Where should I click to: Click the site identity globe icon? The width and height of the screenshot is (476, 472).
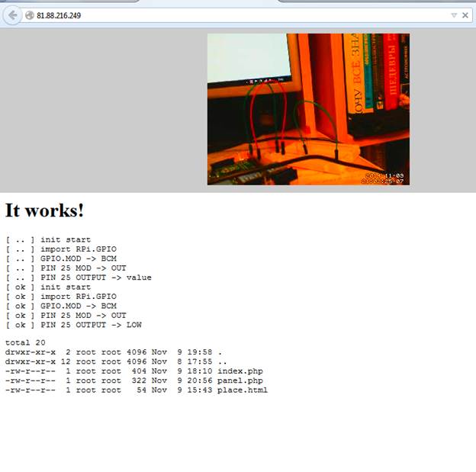[x=30, y=15]
